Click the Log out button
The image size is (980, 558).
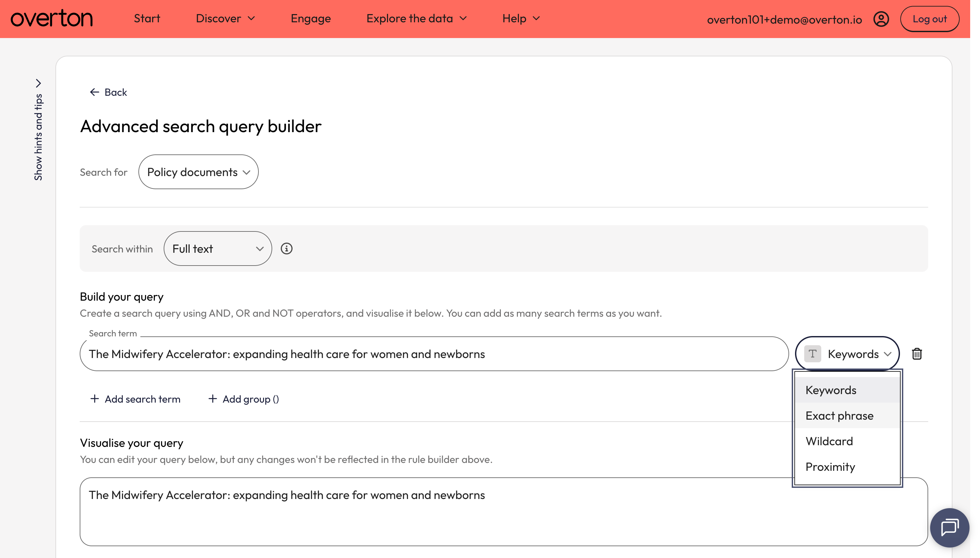click(929, 19)
